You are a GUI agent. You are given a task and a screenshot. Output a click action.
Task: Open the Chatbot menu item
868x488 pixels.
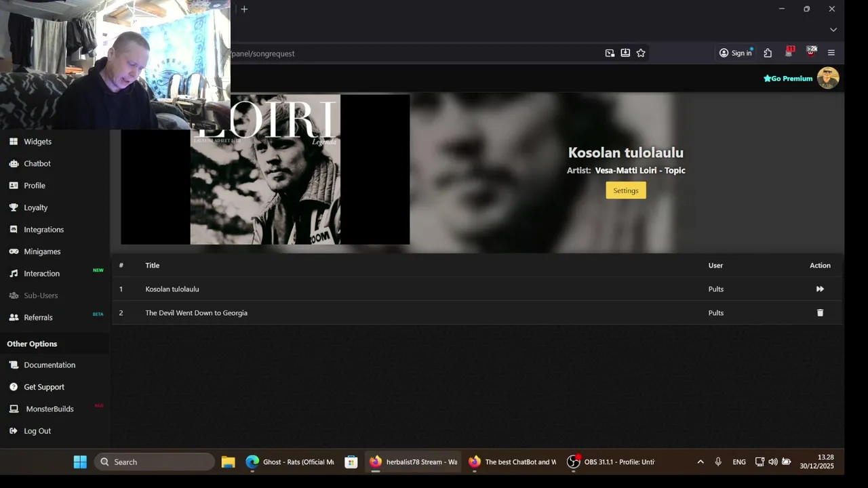(x=37, y=163)
